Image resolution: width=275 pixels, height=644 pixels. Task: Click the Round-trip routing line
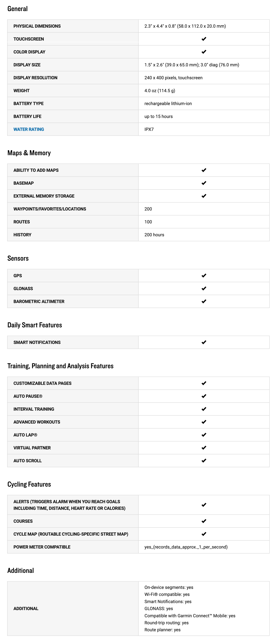pyautogui.click(x=166, y=623)
